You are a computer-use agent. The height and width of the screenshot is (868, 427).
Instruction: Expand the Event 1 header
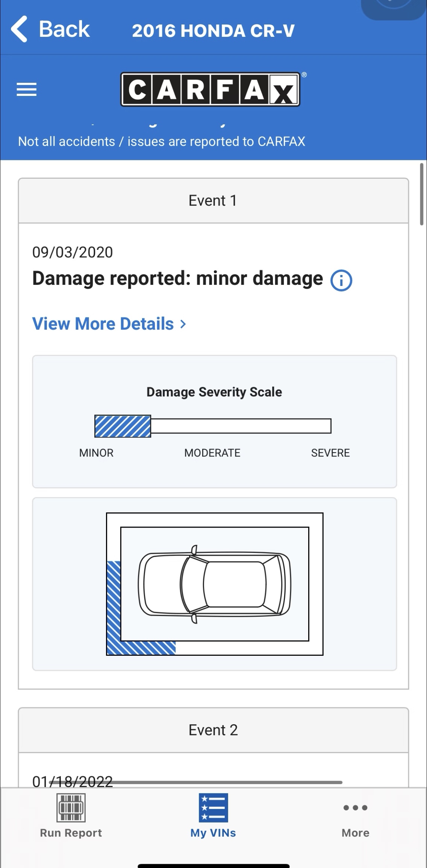pyautogui.click(x=213, y=201)
